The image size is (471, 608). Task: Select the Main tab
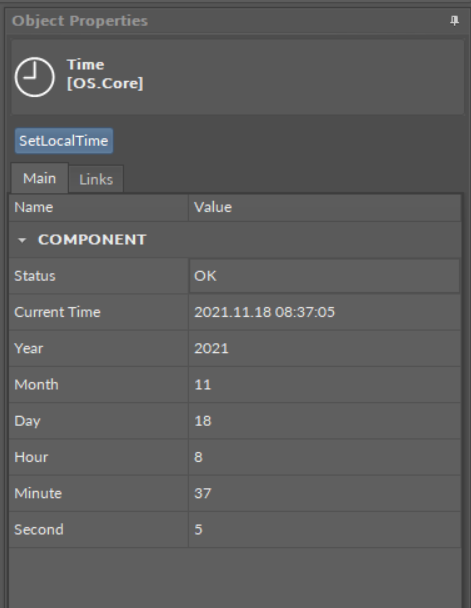coord(40,178)
